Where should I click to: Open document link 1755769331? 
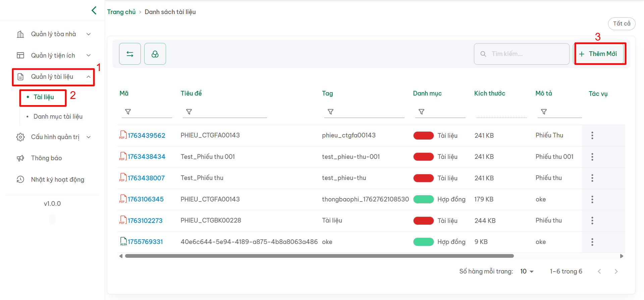point(145,242)
